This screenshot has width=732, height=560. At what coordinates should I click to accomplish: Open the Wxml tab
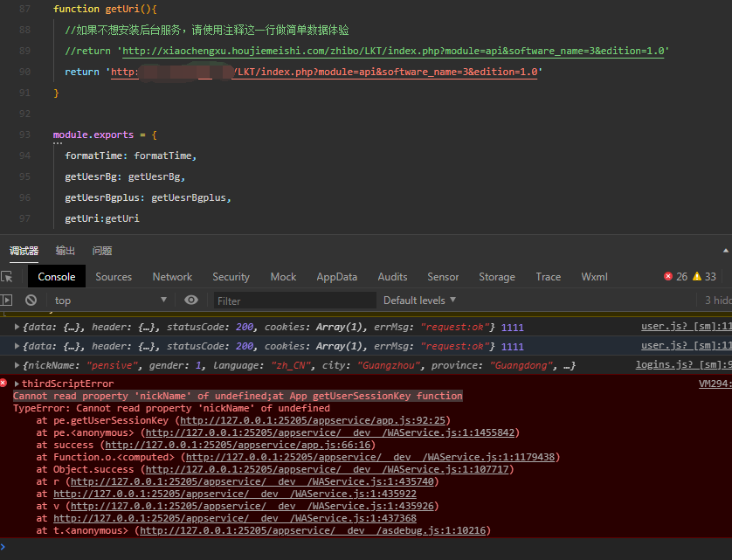(x=594, y=276)
